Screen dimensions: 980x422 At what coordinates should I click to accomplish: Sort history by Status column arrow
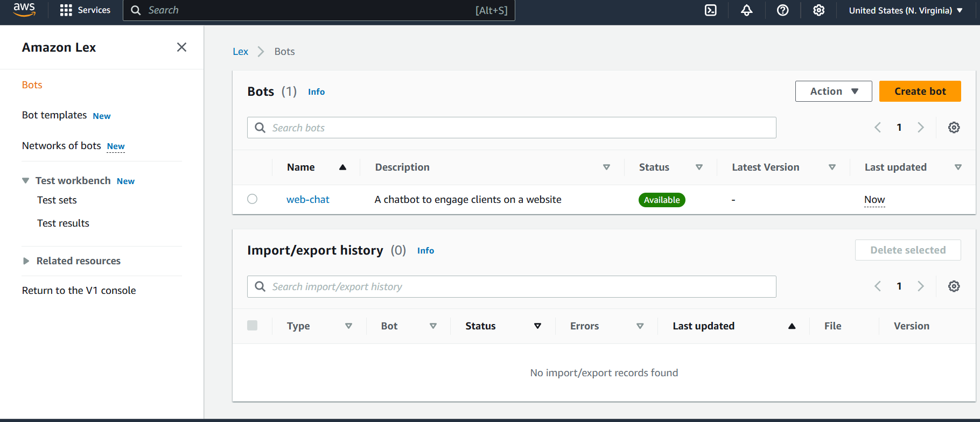[x=537, y=326]
